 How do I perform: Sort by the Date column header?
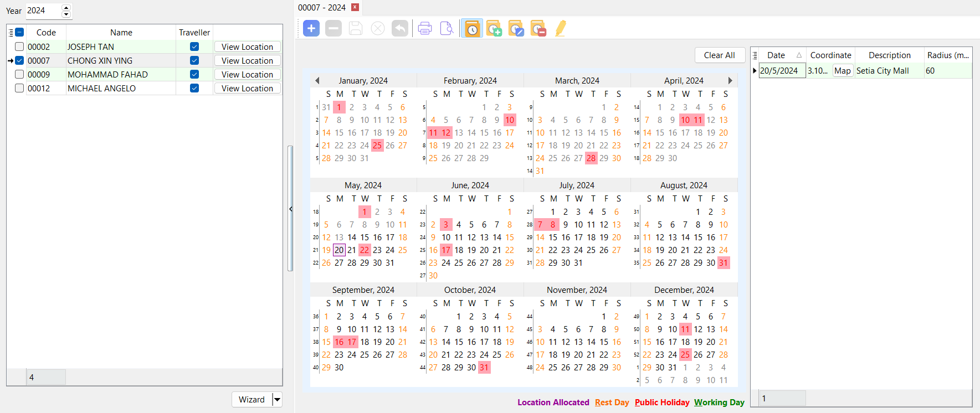pyautogui.click(x=776, y=55)
